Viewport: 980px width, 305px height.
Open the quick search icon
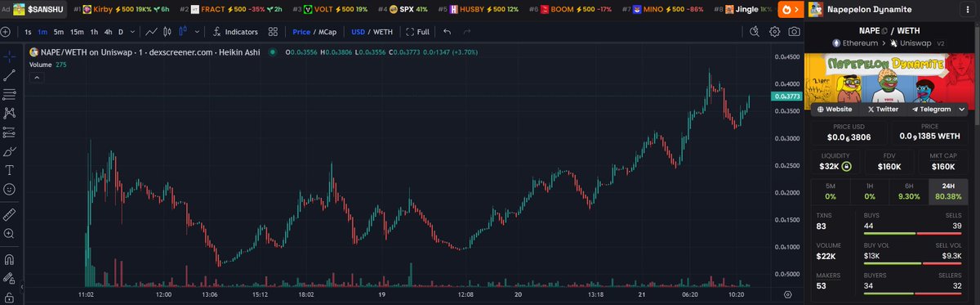[755, 32]
